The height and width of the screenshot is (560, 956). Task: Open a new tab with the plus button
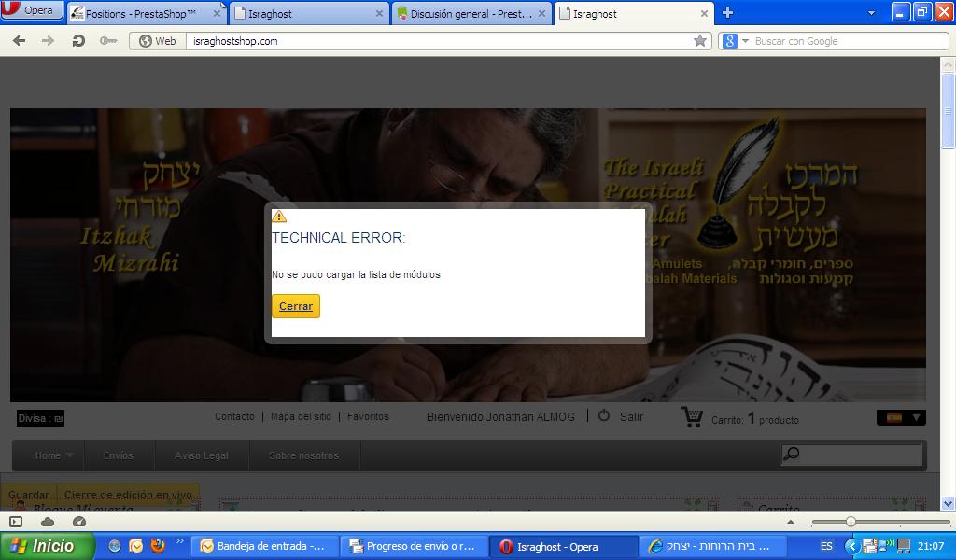click(x=727, y=13)
